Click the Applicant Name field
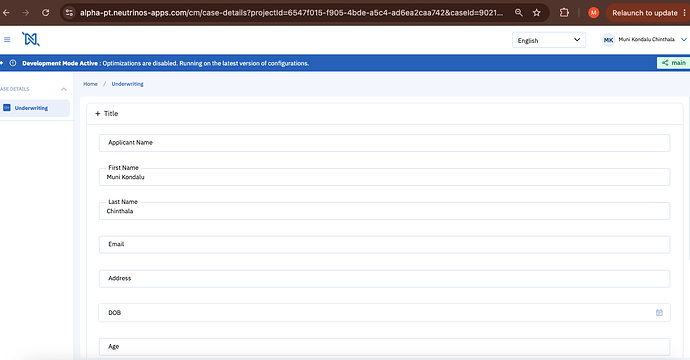 click(384, 143)
